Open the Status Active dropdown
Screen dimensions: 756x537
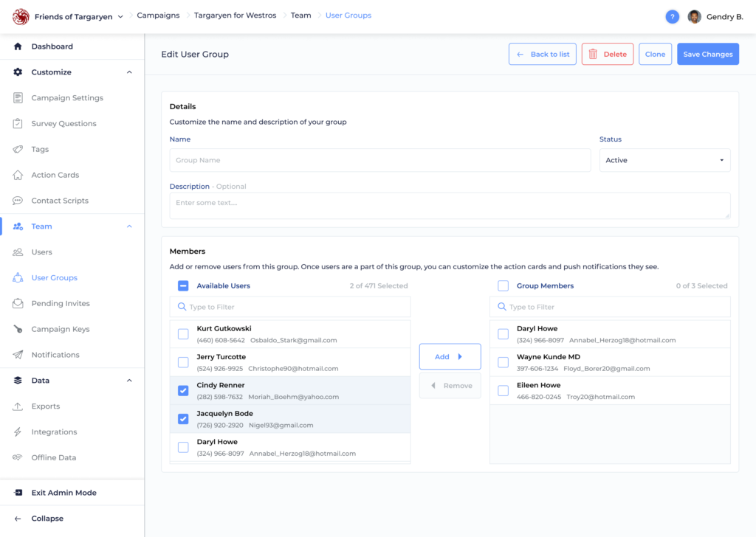(x=665, y=160)
